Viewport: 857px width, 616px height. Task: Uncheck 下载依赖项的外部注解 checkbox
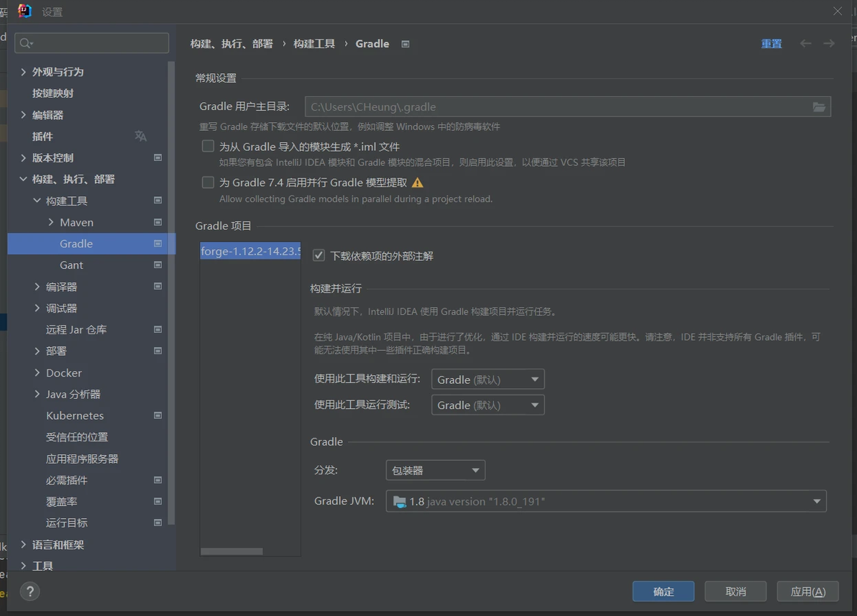(x=318, y=255)
